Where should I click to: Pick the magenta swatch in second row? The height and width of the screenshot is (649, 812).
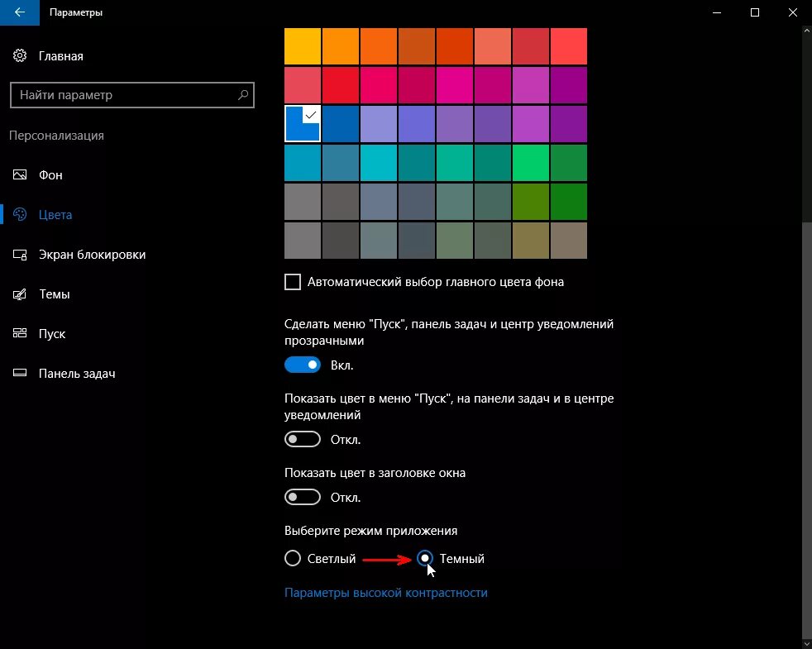(x=455, y=85)
